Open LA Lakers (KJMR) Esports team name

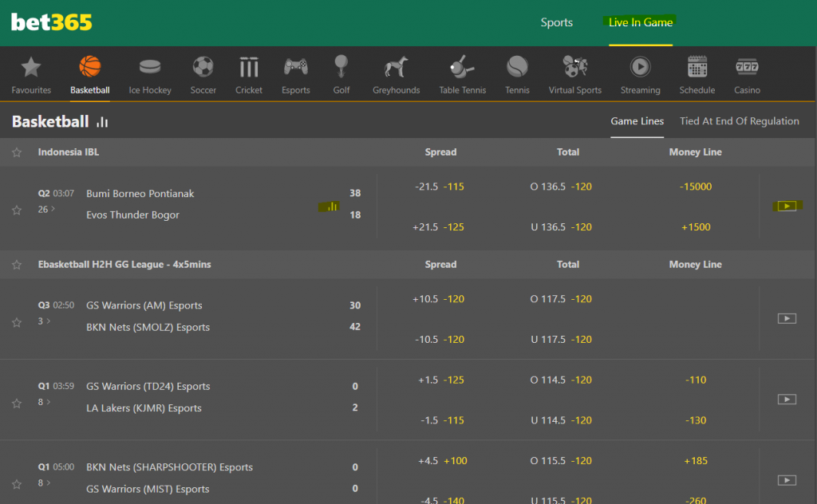pos(144,408)
